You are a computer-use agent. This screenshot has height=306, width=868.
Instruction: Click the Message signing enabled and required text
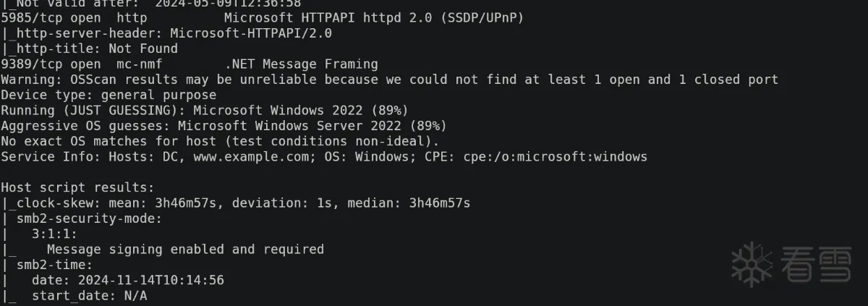(185, 249)
